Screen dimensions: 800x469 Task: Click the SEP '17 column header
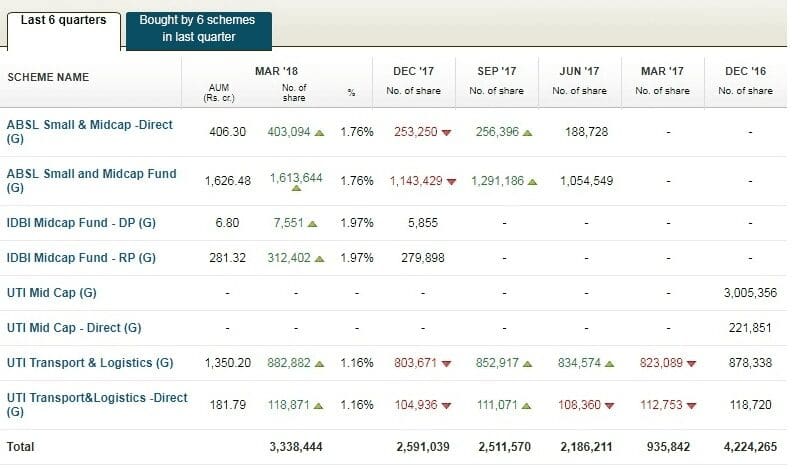click(496, 71)
